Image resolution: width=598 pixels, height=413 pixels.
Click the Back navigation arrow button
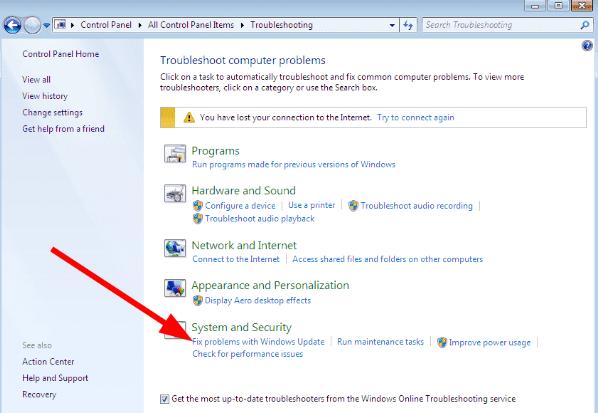coord(12,25)
